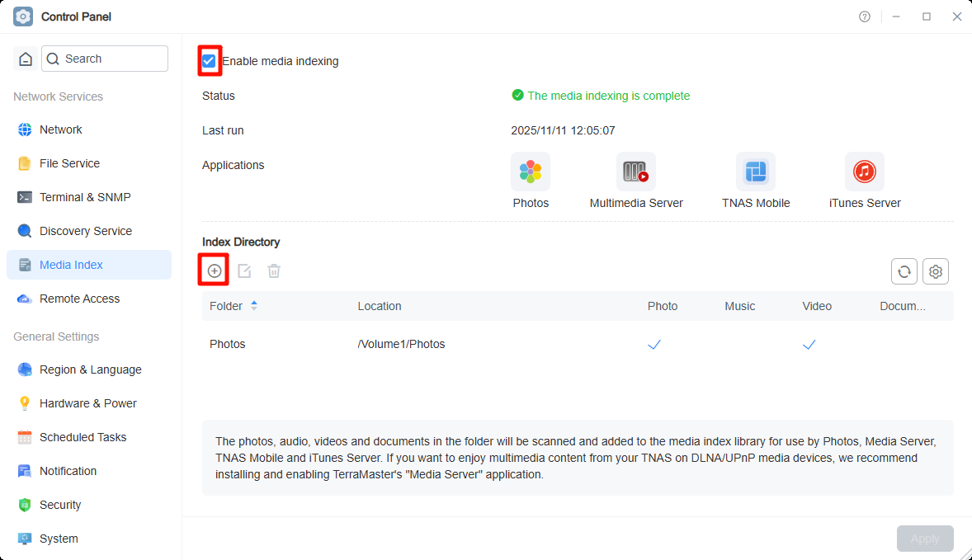Sort the Folder column
The width and height of the screenshot is (972, 560).
coord(254,305)
